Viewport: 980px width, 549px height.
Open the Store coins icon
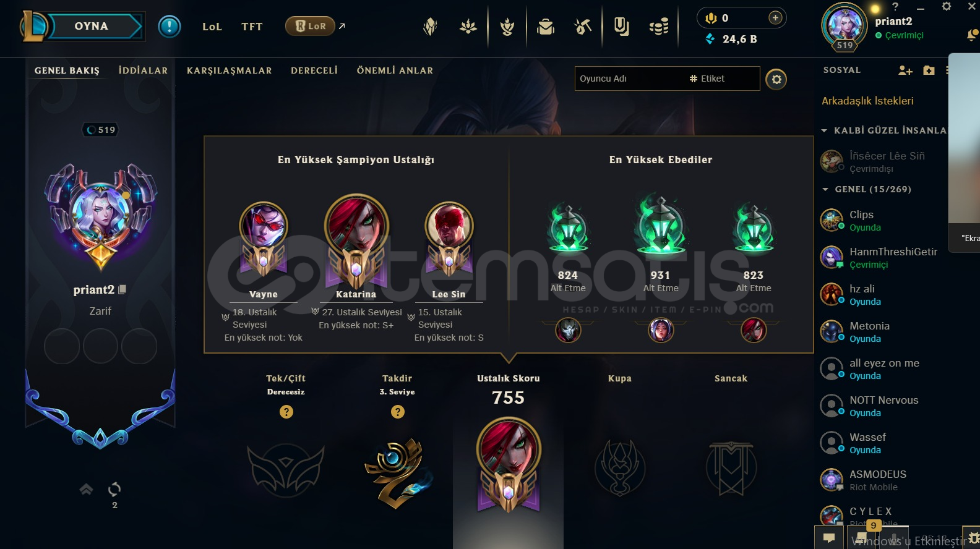(x=659, y=27)
